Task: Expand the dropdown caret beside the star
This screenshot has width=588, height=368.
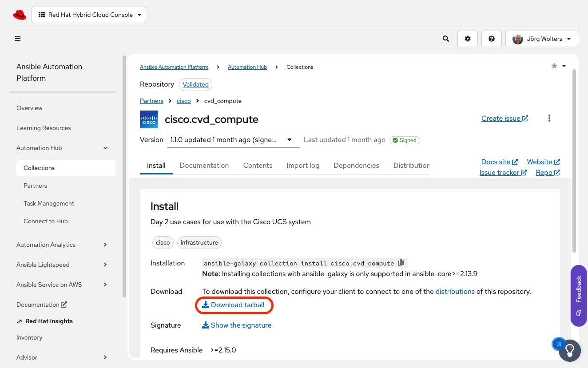Action: click(x=564, y=66)
